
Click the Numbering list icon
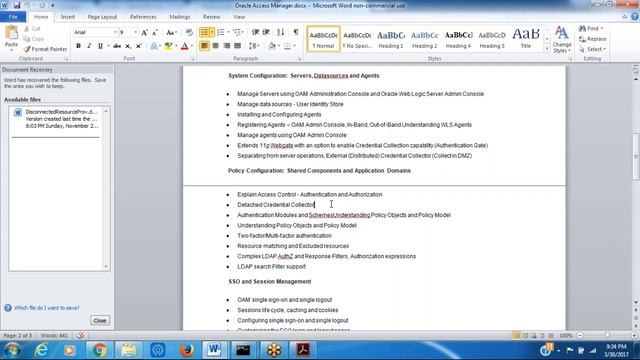point(221,32)
